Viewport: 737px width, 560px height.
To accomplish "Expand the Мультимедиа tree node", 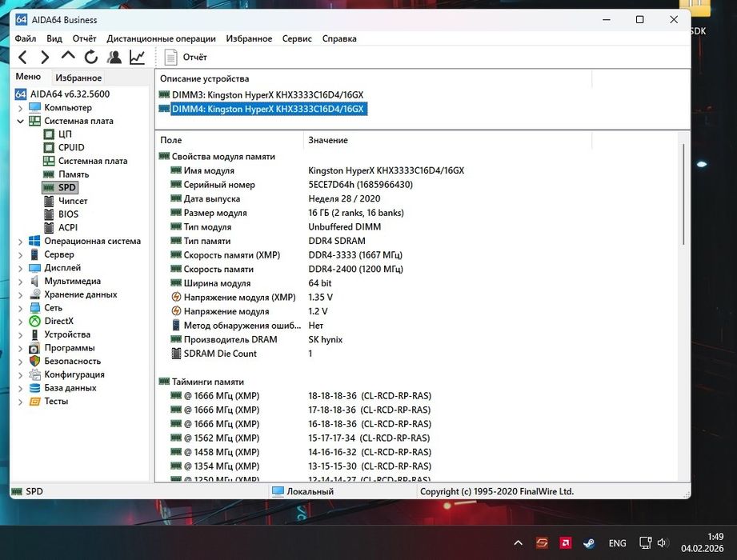I will (20, 282).
